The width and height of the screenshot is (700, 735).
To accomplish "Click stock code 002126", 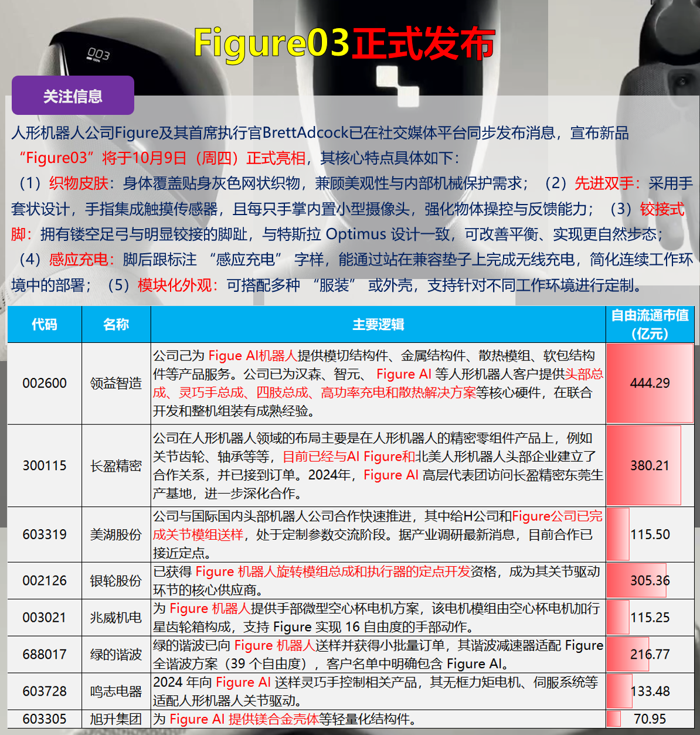I will pyautogui.click(x=45, y=580).
